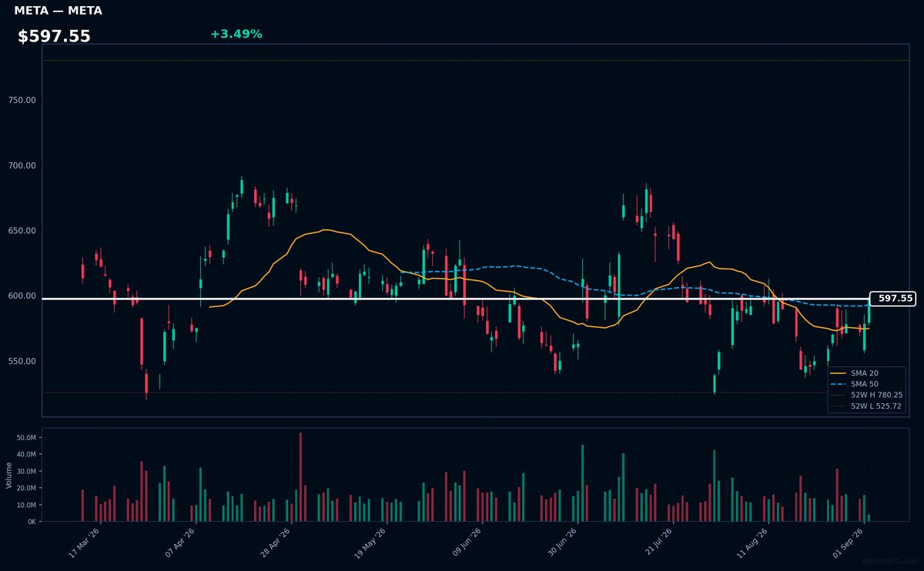The image size is (924, 571).
Task: Click the 750.00 y-axis price label
Action: click(21, 100)
